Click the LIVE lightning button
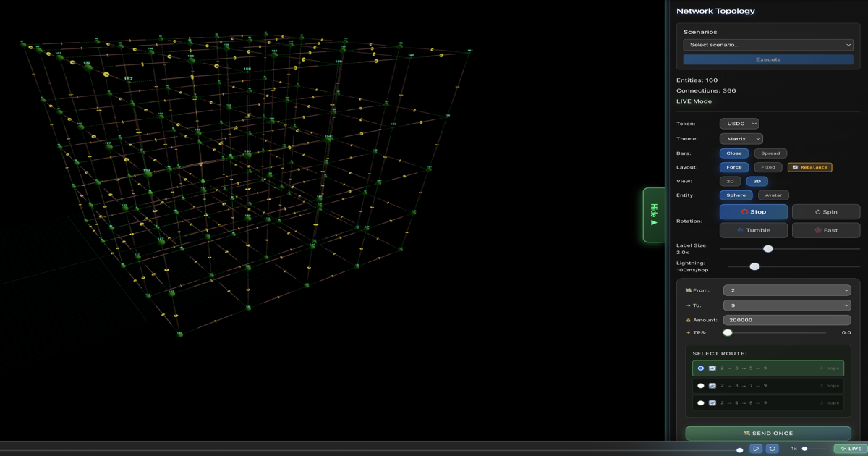 pos(851,449)
